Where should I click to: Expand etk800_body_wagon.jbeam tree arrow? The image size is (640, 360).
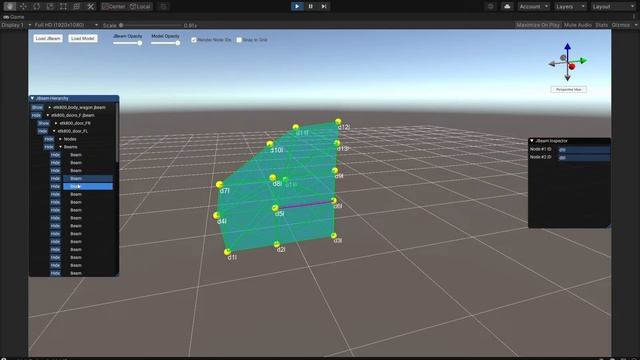click(50, 107)
